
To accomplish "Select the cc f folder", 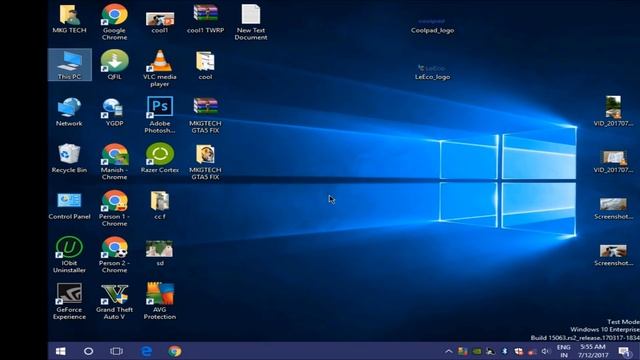I will [160, 205].
